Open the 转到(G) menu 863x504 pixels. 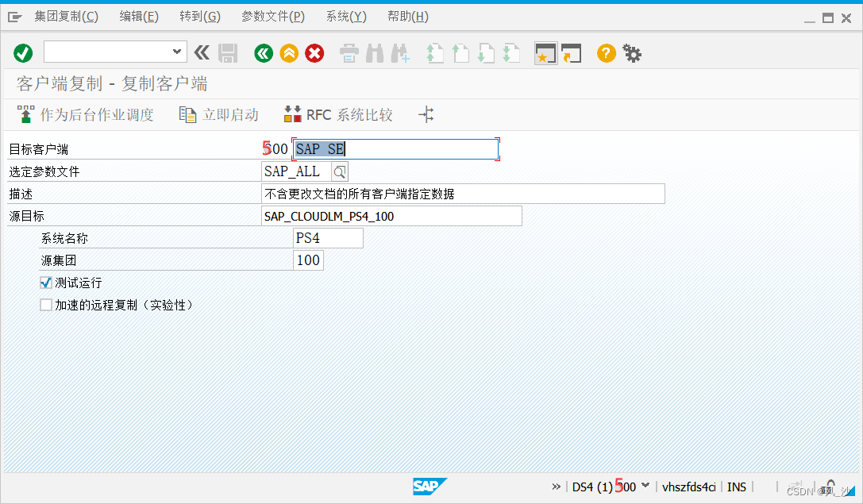(200, 17)
